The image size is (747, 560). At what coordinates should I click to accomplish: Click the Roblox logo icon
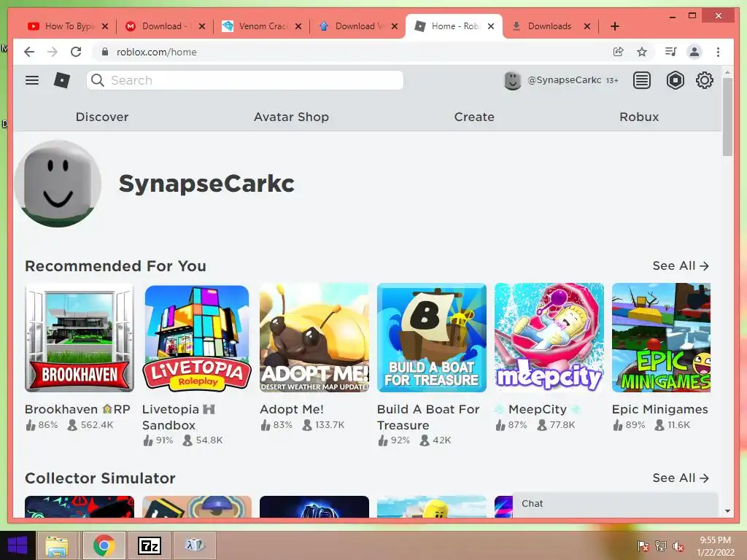(x=62, y=80)
